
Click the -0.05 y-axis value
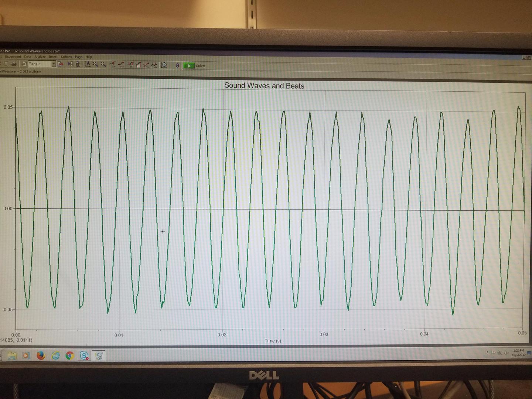pos(7,310)
